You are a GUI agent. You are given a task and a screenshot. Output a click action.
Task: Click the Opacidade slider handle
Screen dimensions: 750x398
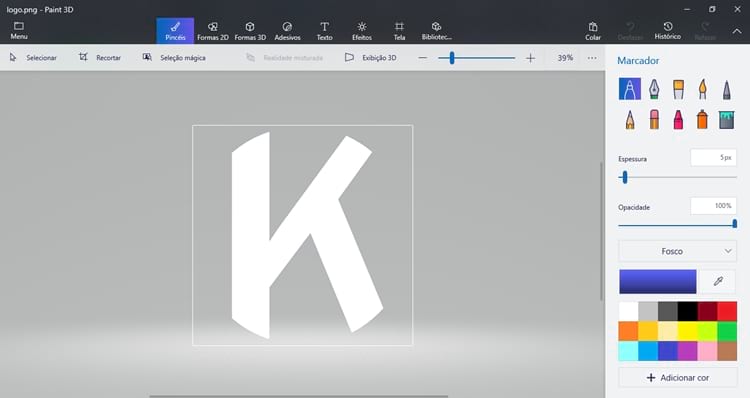click(735, 224)
